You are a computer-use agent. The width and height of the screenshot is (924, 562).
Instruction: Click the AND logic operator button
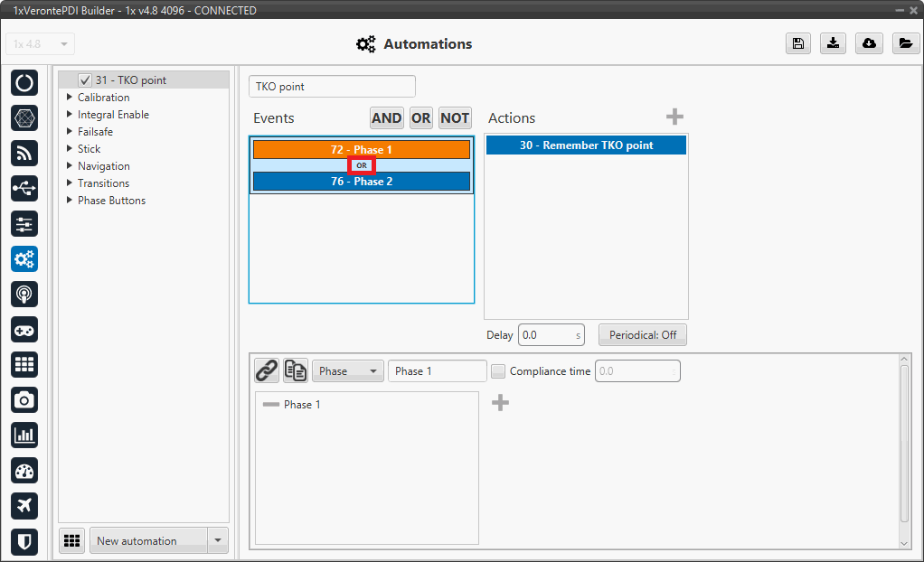pos(386,118)
